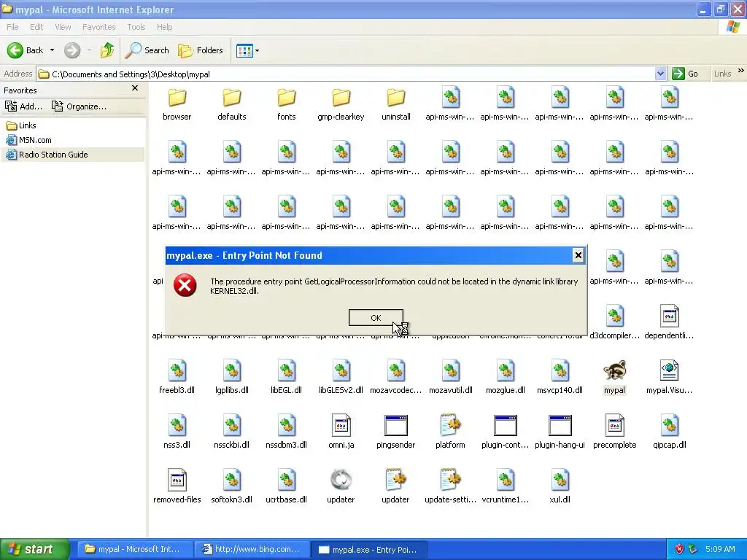Viewport: 747px width, 560px height.
Task: Open the Links favorites folder
Action: pos(21,125)
